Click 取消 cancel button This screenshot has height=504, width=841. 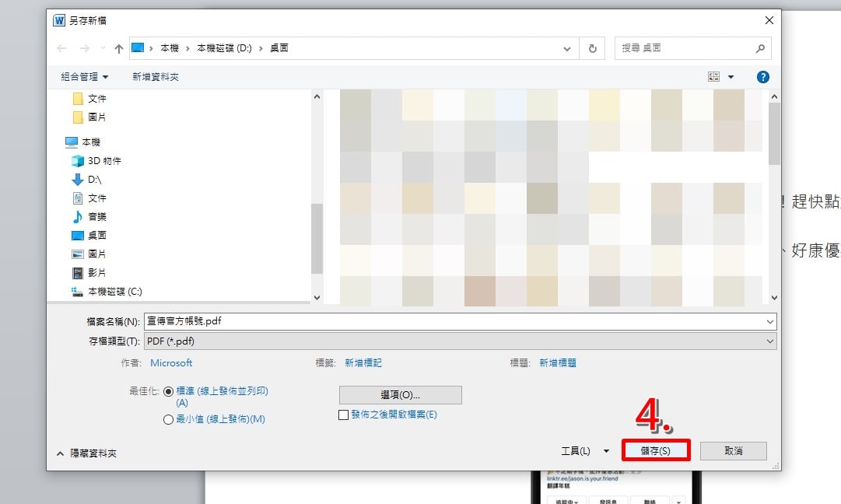pyautogui.click(x=733, y=451)
